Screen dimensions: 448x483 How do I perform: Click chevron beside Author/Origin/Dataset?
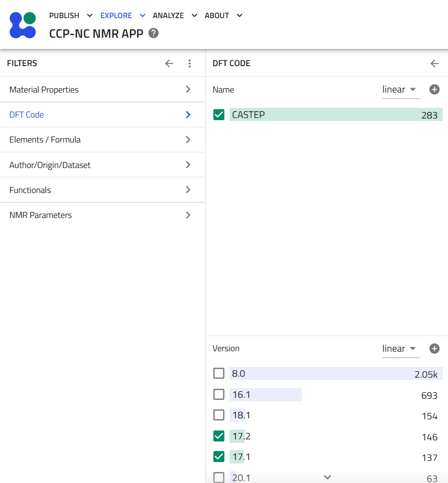click(x=188, y=165)
